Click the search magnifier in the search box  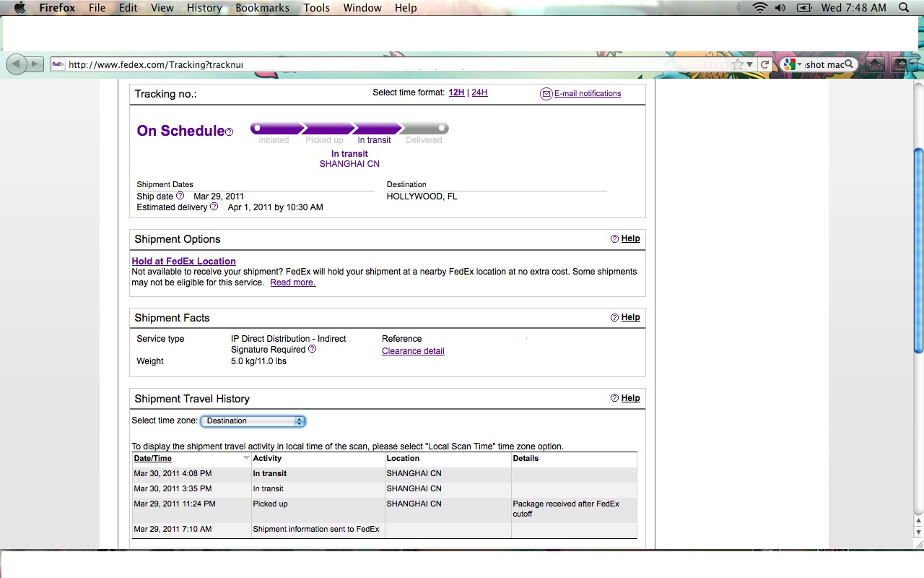[849, 64]
